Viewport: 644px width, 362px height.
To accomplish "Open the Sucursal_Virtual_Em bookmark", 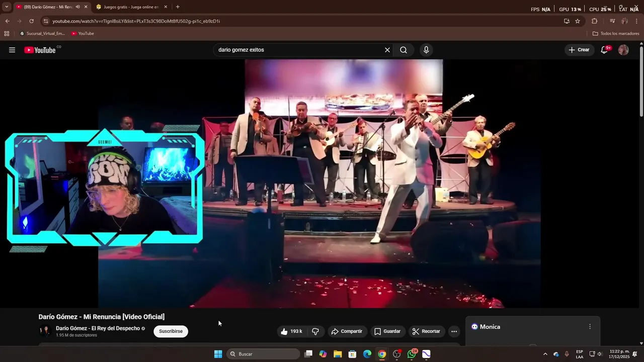I will [42, 34].
